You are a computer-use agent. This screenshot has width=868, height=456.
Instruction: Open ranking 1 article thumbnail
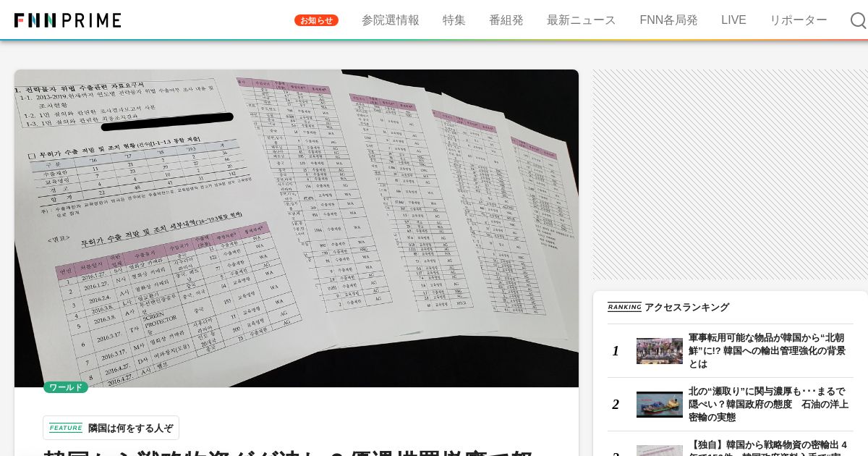[660, 351]
